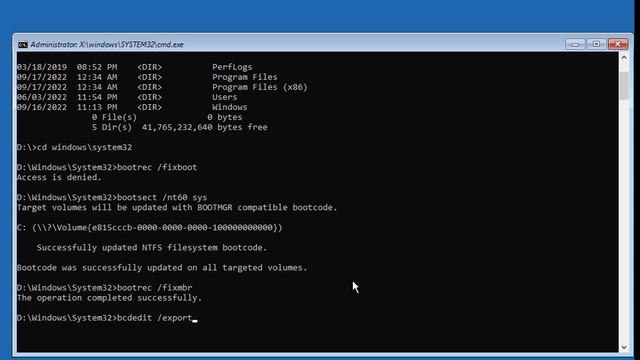Click the cmd.exe icon in the title bar

[23, 44]
